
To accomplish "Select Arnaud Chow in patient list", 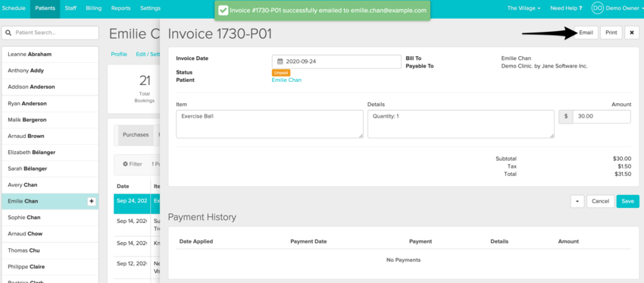I will 50,234.
